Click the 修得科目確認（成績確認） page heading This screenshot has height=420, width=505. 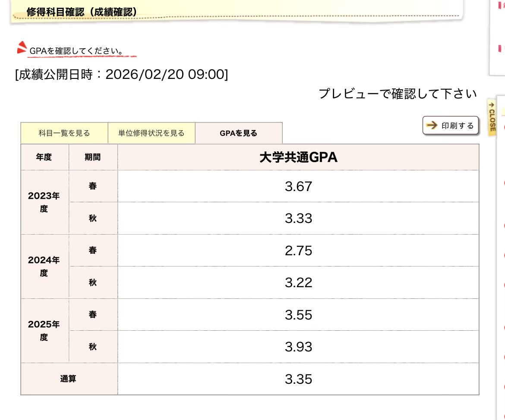[82, 12]
